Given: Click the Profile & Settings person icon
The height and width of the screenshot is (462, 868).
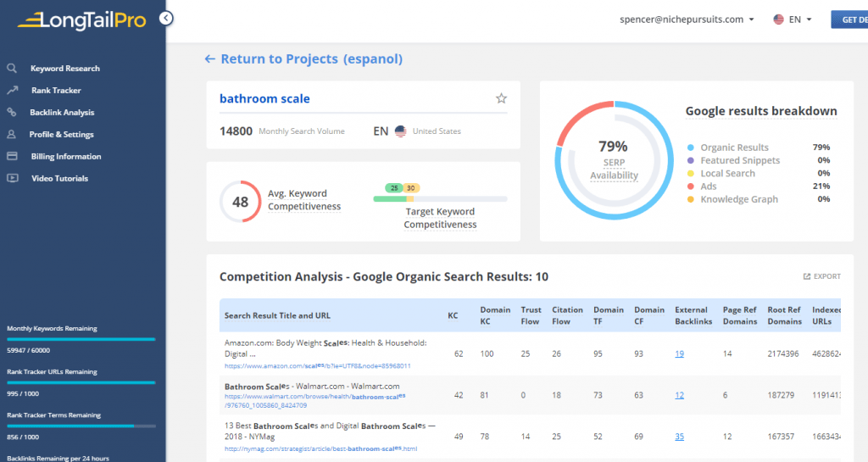Looking at the screenshot, I should 11,135.
